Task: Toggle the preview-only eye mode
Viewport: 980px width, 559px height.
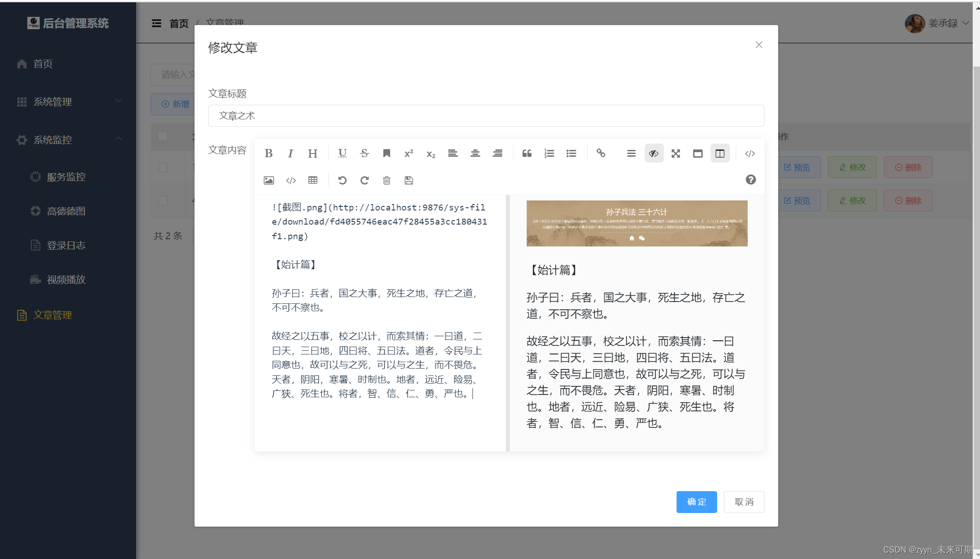Action: [654, 153]
